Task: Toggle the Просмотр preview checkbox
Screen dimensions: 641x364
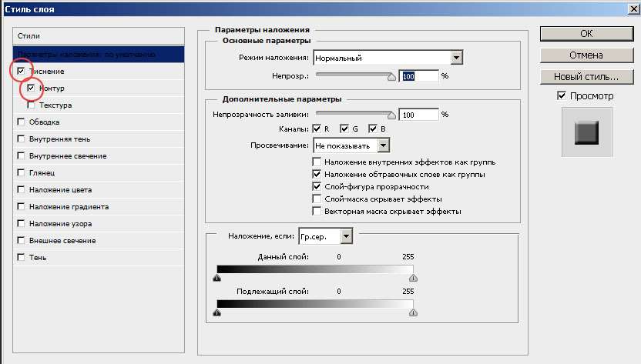Action: pos(562,95)
